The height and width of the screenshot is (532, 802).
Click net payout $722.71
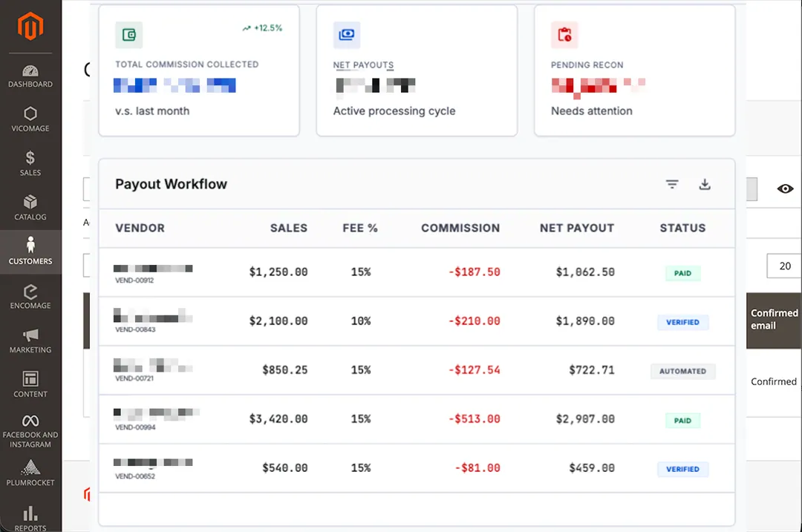click(592, 370)
